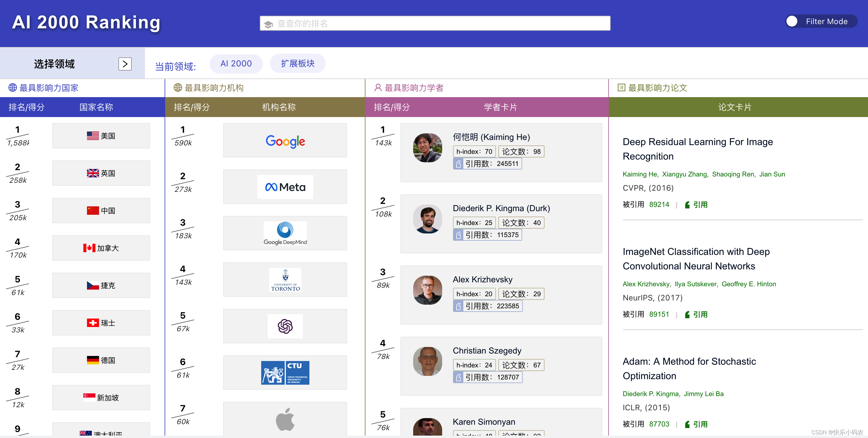Click the cite icon for Deep Residual Learning
Viewport: 868px width, 438px height.
point(687,205)
